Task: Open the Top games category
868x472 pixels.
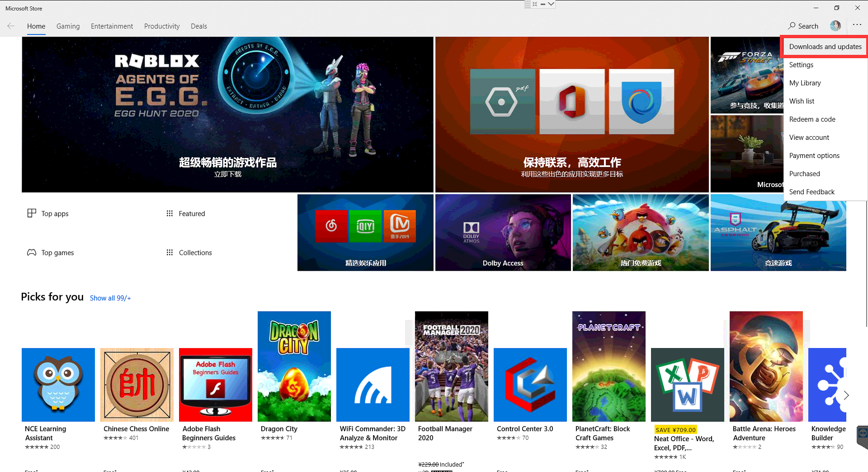Action: (x=51, y=253)
